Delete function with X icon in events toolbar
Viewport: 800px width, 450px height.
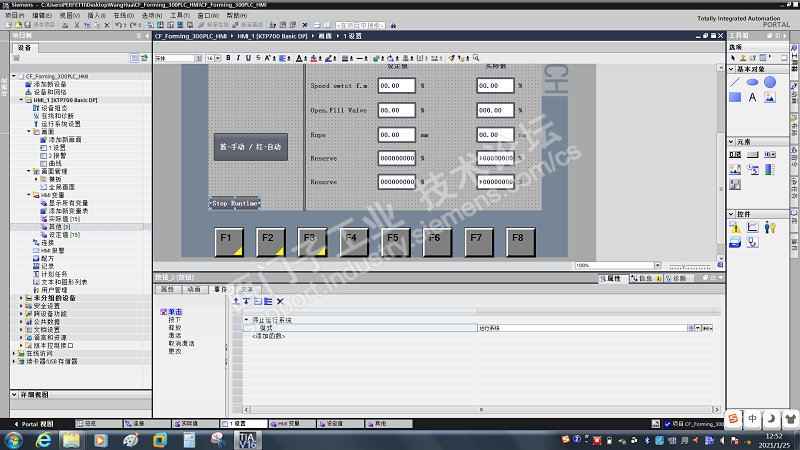click(280, 302)
